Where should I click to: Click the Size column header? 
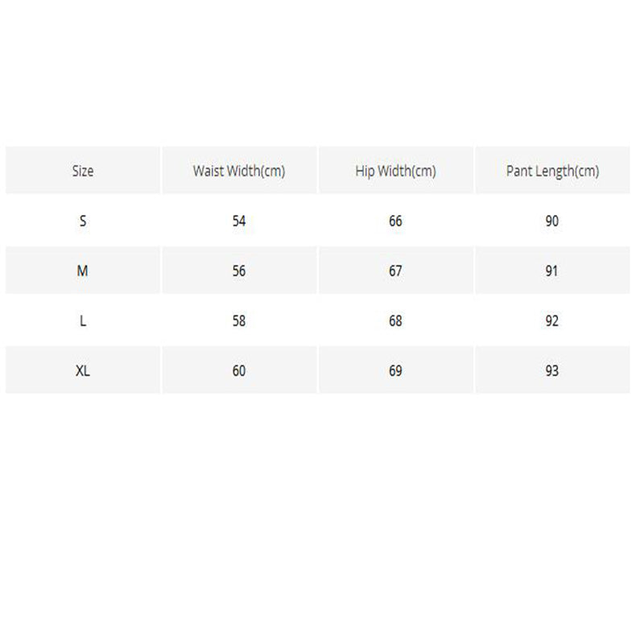click(x=83, y=171)
